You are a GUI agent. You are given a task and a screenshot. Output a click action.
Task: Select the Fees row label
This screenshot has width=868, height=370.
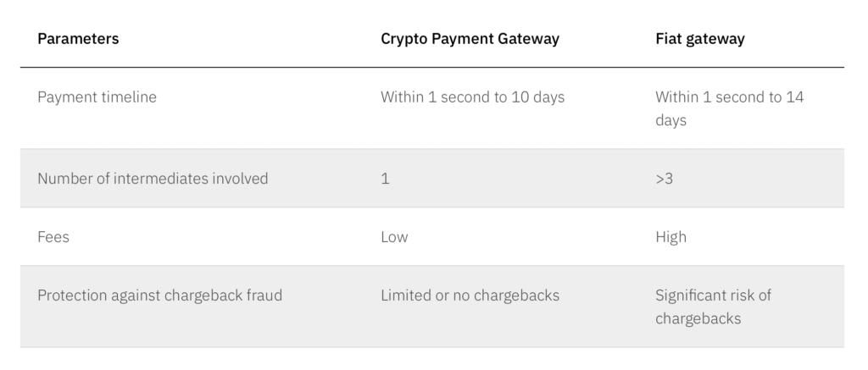[53, 237]
